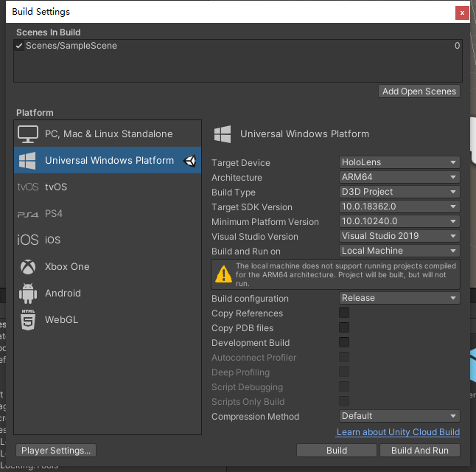The width and height of the screenshot is (476, 472).
Task: Click the Build button
Action: click(336, 450)
